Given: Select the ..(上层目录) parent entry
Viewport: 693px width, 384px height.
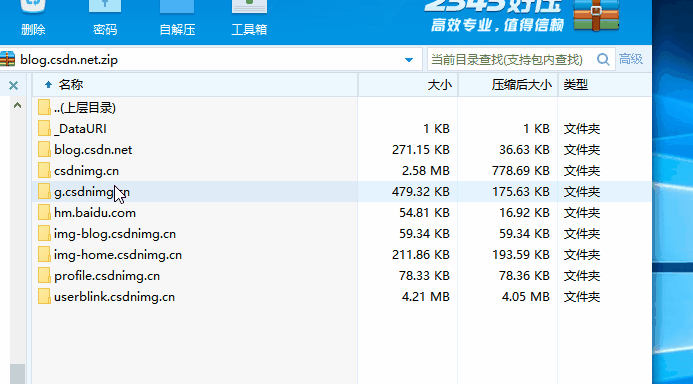Looking at the screenshot, I should click(x=85, y=108).
